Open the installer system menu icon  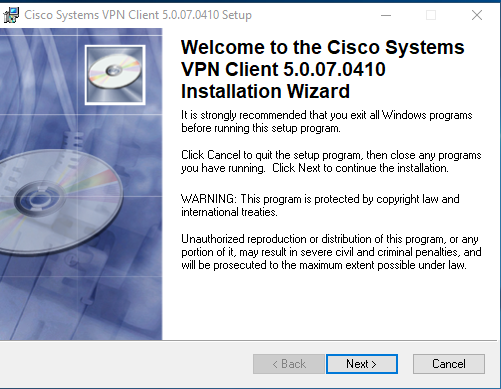11,15
